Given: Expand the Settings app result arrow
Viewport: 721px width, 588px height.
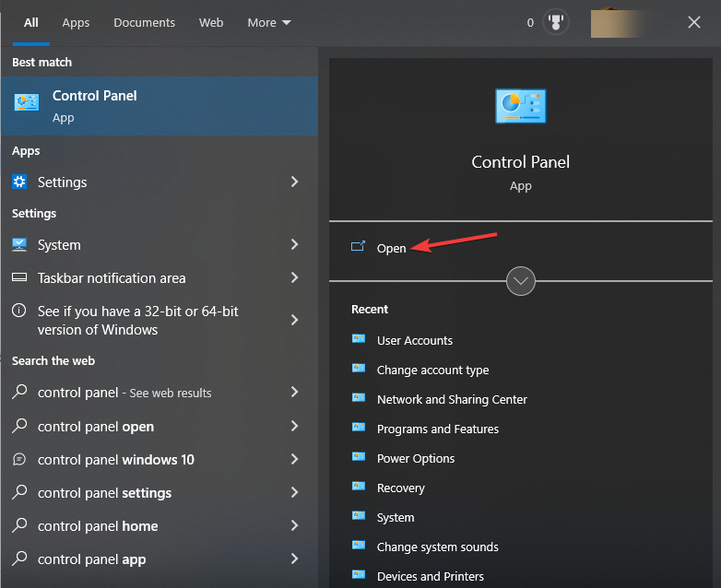Looking at the screenshot, I should pos(295,182).
